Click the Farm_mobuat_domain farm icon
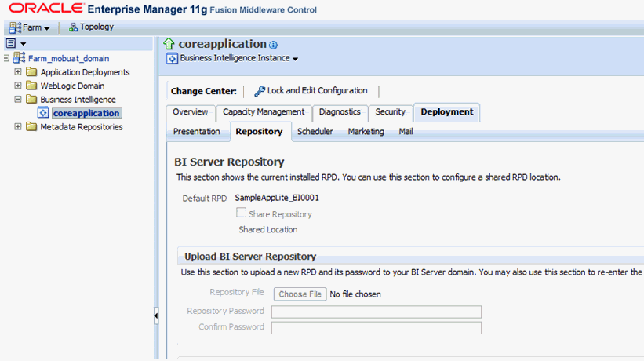 [x=19, y=58]
